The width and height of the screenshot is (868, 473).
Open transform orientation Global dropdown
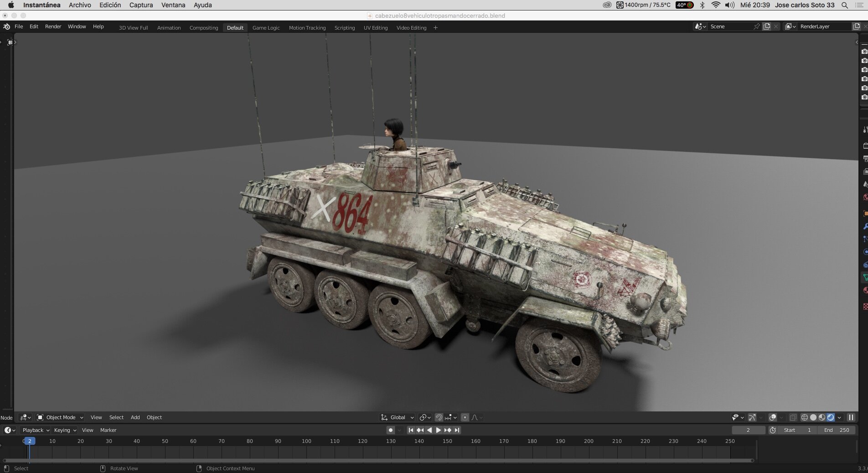[x=398, y=417]
